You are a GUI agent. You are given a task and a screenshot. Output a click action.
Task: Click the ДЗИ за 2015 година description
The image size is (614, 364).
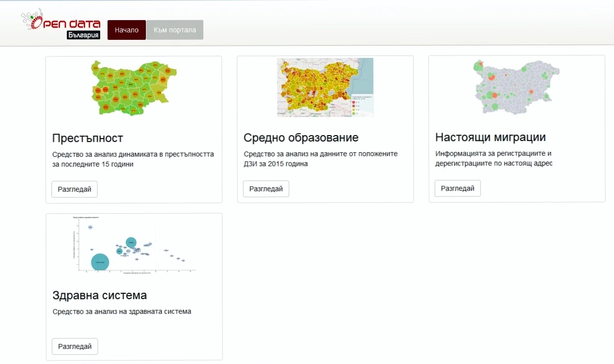(321, 159)
